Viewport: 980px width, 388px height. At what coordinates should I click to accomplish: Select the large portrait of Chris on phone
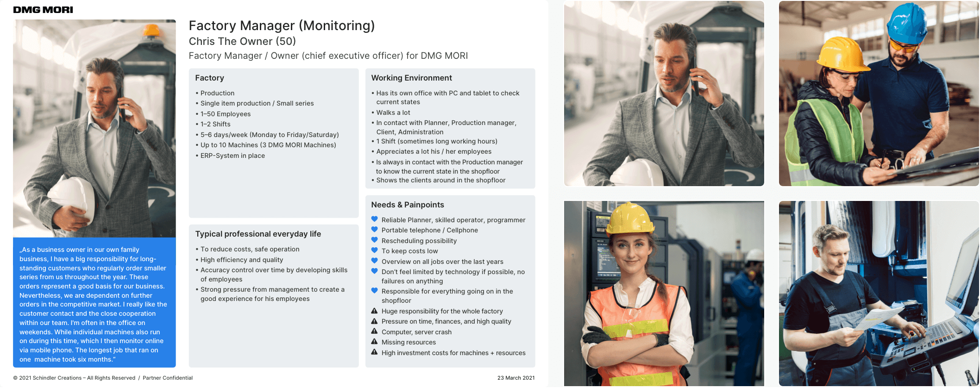pyautogui.click(x=94, y=128)
